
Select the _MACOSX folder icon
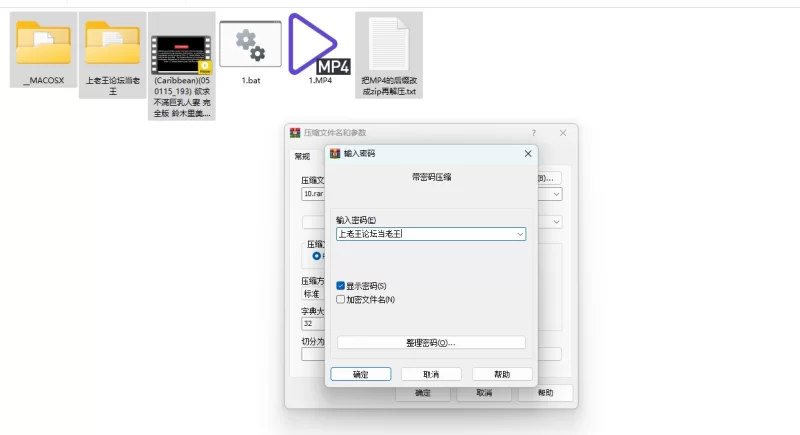pos(43,43)
